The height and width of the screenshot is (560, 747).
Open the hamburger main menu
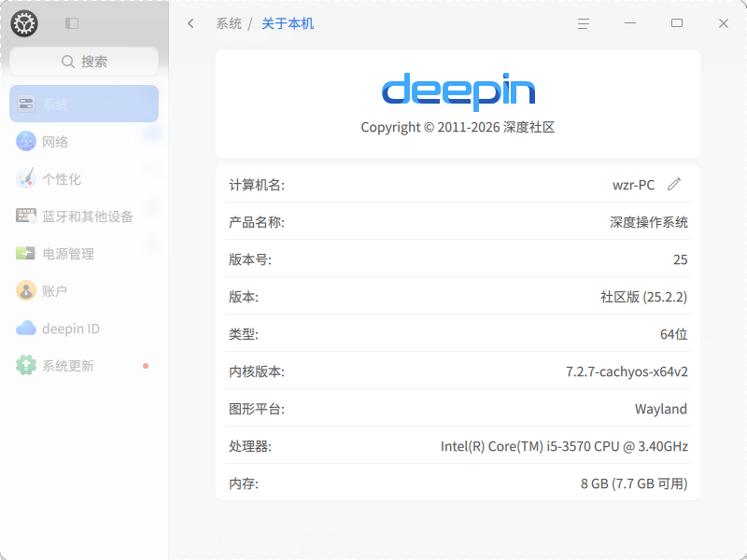[x=584, y=23]
